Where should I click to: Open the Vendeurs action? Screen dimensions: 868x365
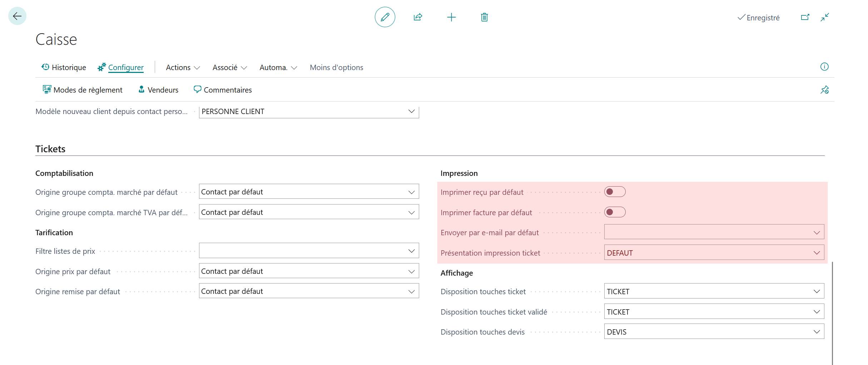coord(158,90)
